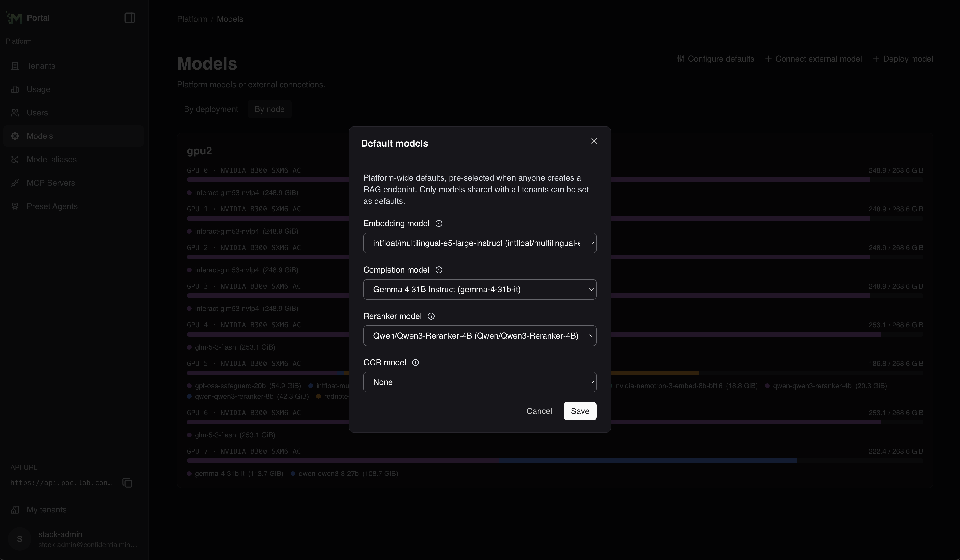Open the OCR model dropdown

click(480, 382)
